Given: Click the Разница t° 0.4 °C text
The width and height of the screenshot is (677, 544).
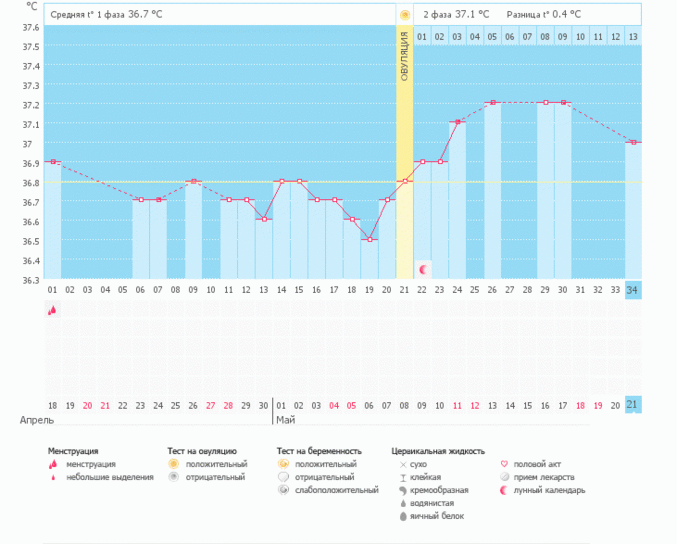Looking at the screenshot, I should 543,15.
